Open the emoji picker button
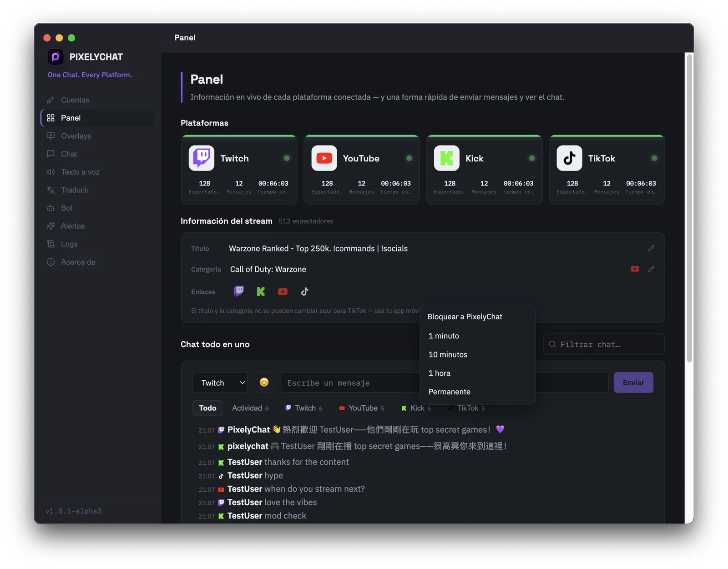The image size is (728, 569). (x=264, y=383)
